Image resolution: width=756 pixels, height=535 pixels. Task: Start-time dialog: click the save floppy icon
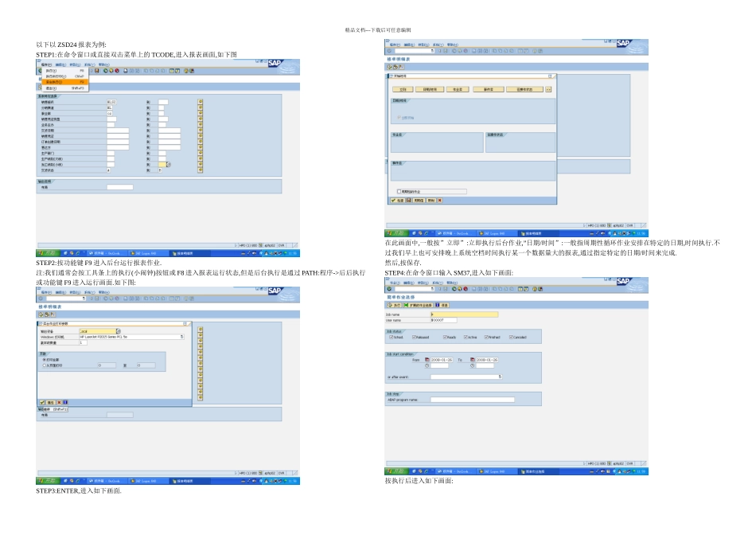pos(409,200)
